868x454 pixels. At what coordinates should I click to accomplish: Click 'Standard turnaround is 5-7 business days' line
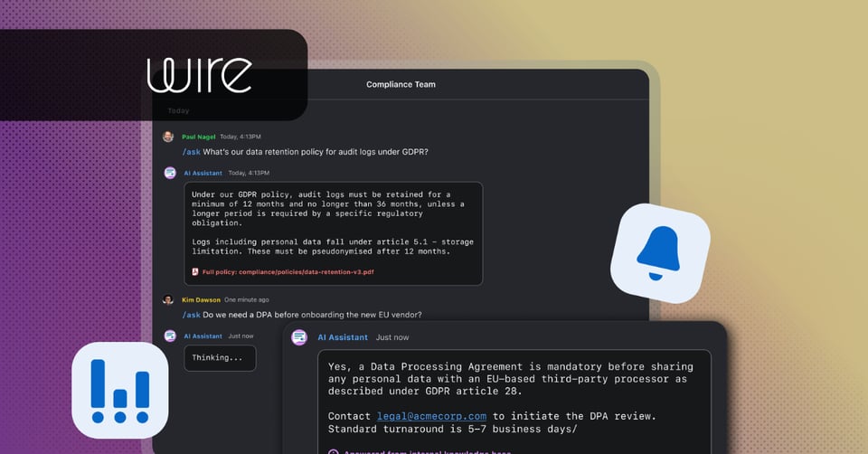point(452,429)
